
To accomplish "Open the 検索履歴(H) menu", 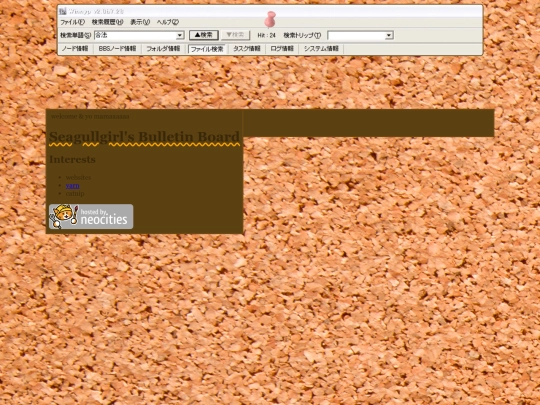I will [107, 22].
